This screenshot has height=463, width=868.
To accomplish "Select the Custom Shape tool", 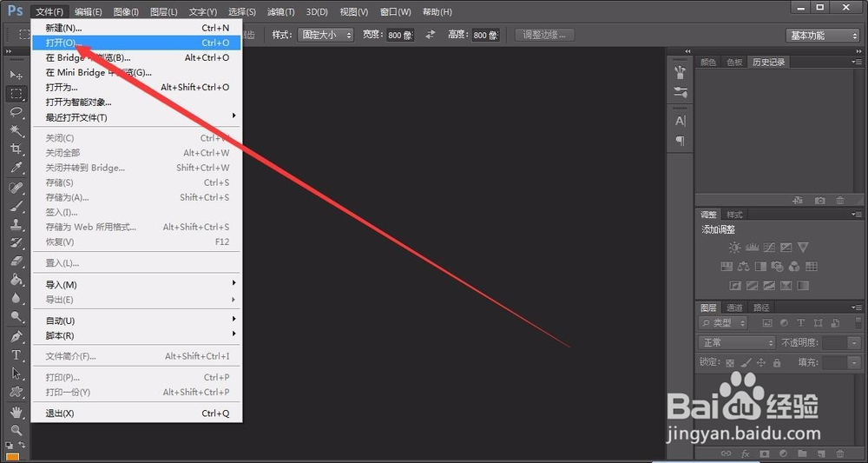I will (16, 392).
